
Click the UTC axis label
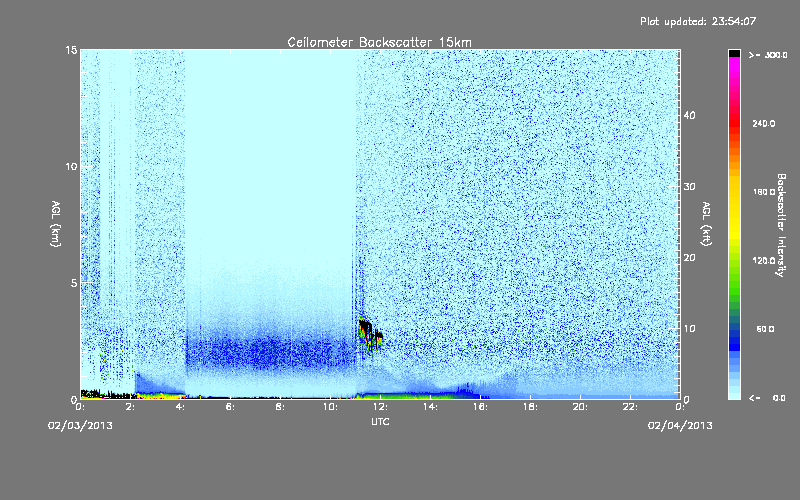pos(380,421)
